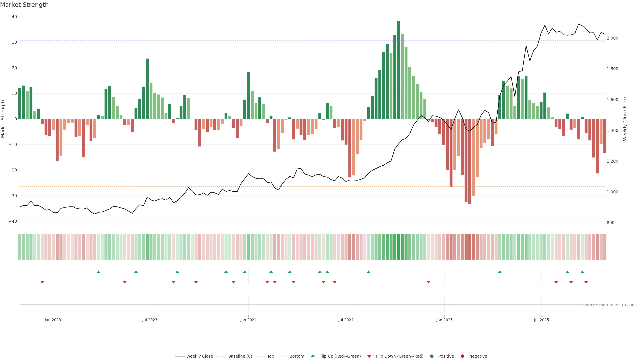Click the red flip-down marker before Jan 2023

point(42,282)
